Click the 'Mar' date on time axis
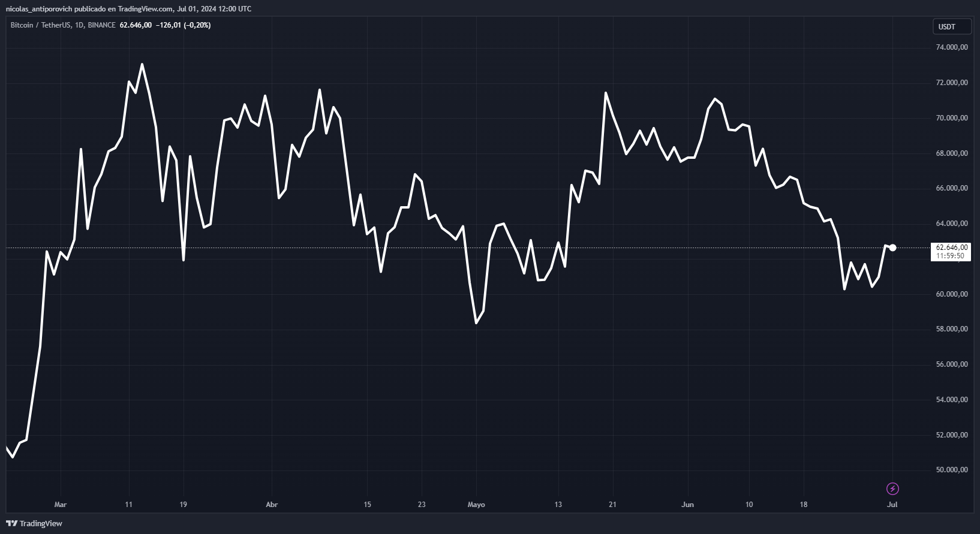This screenshot has height=534, width=980. tap(60, 505)
